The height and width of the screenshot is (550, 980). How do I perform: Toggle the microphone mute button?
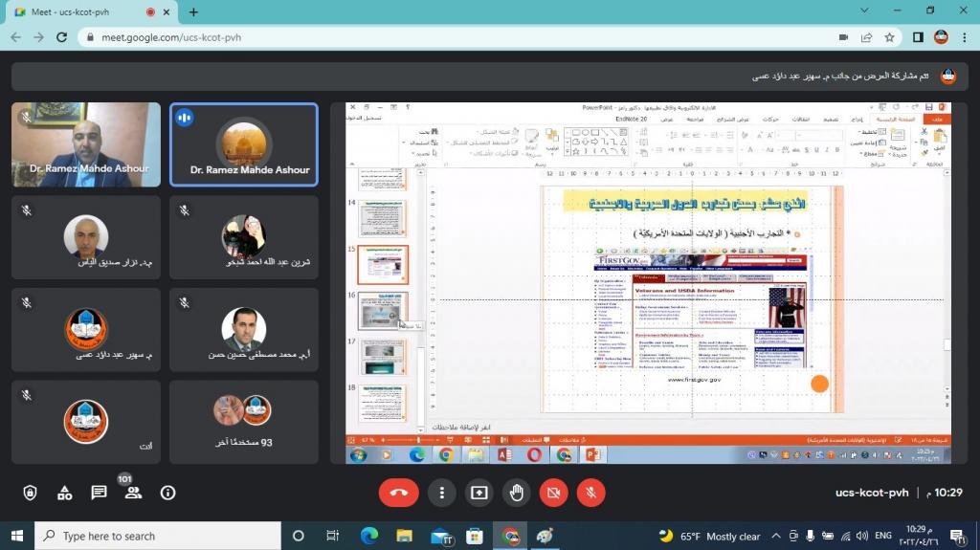click(590, 493)
